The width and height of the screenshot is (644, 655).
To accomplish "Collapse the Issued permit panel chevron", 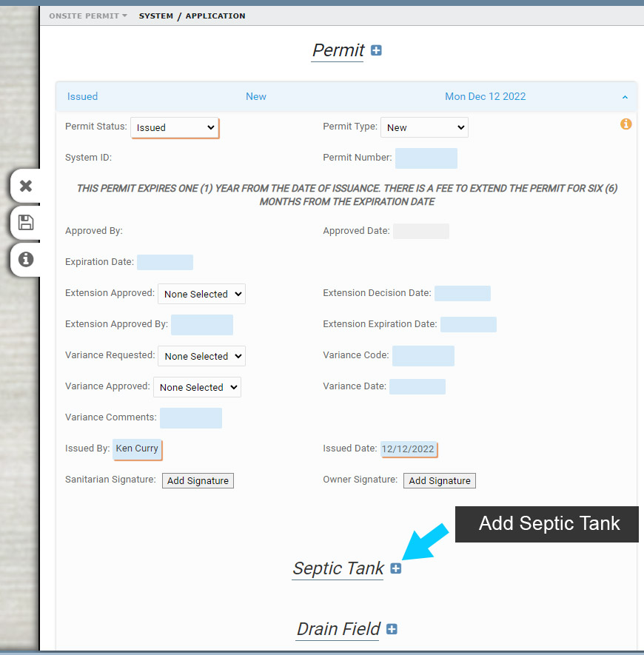I will (x=625, y=97).
